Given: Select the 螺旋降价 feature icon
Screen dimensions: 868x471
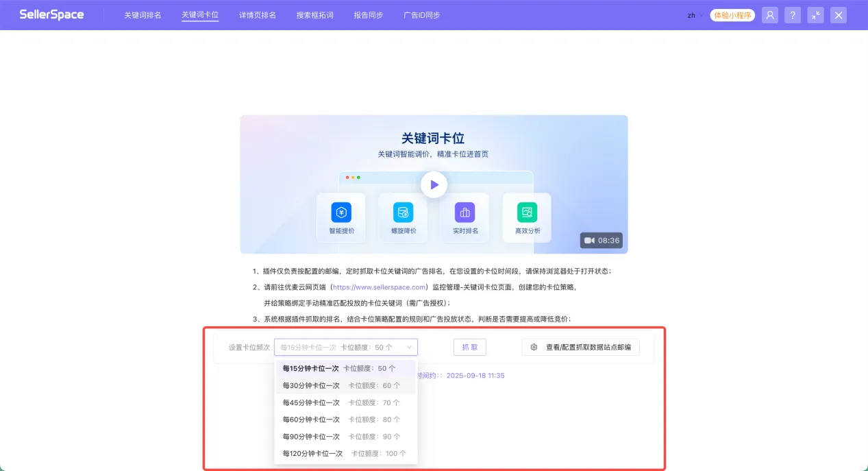Looking at the screenshot, I should (x=403, y=213).
